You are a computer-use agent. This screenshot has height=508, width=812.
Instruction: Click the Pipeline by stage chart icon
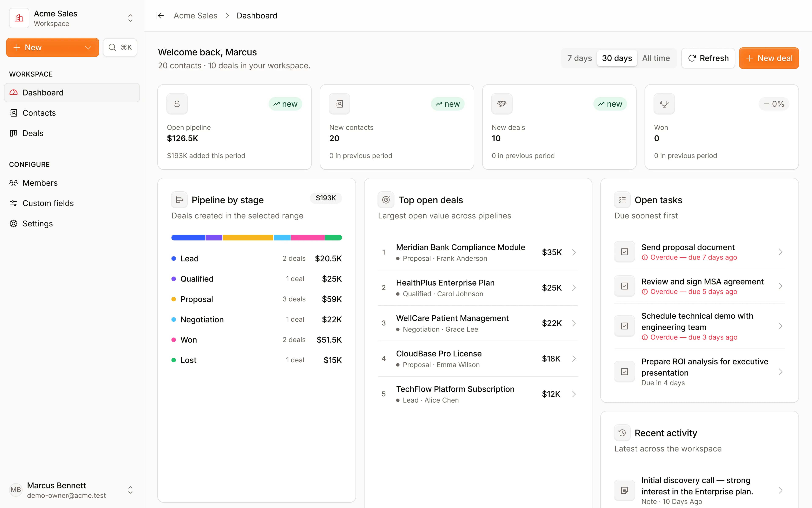(180, 200)
